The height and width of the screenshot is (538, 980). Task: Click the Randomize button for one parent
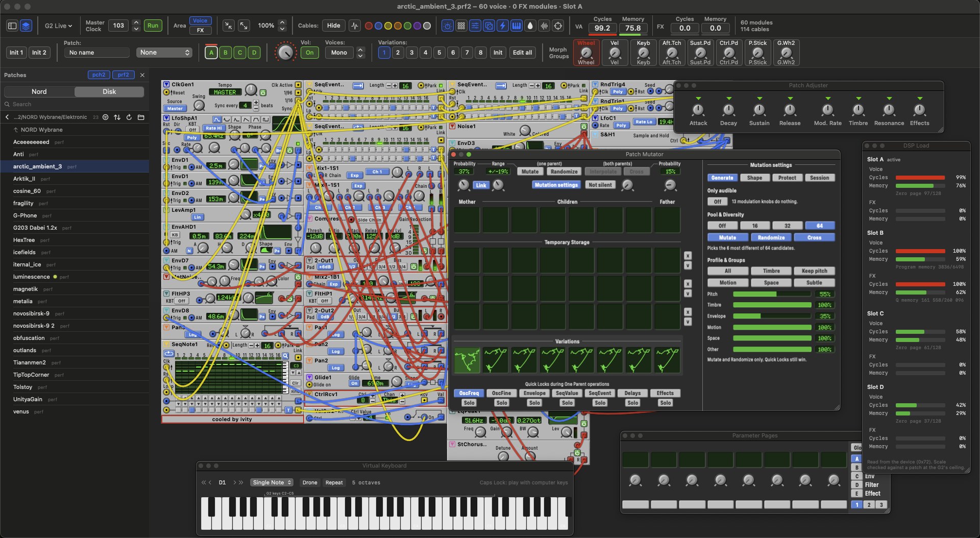coord(564,172)
